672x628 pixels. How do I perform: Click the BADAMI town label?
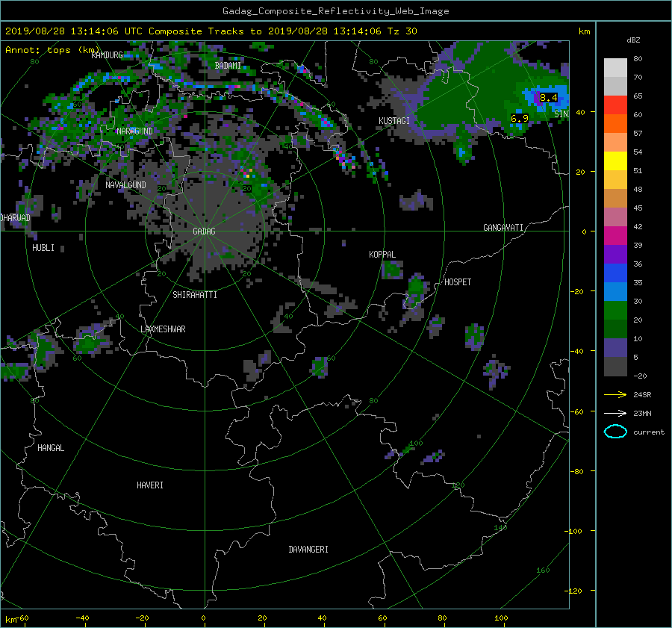coord(228,66)
